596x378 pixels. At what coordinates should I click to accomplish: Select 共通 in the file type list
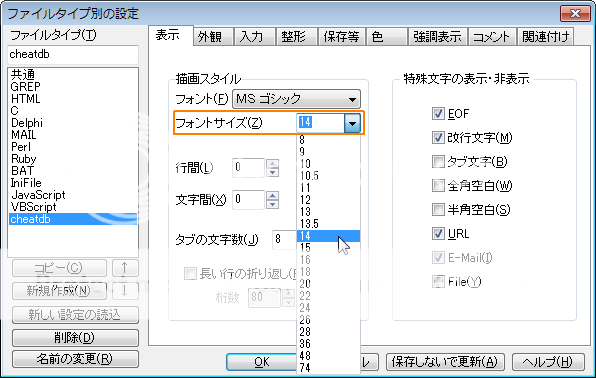click(73, 74)
